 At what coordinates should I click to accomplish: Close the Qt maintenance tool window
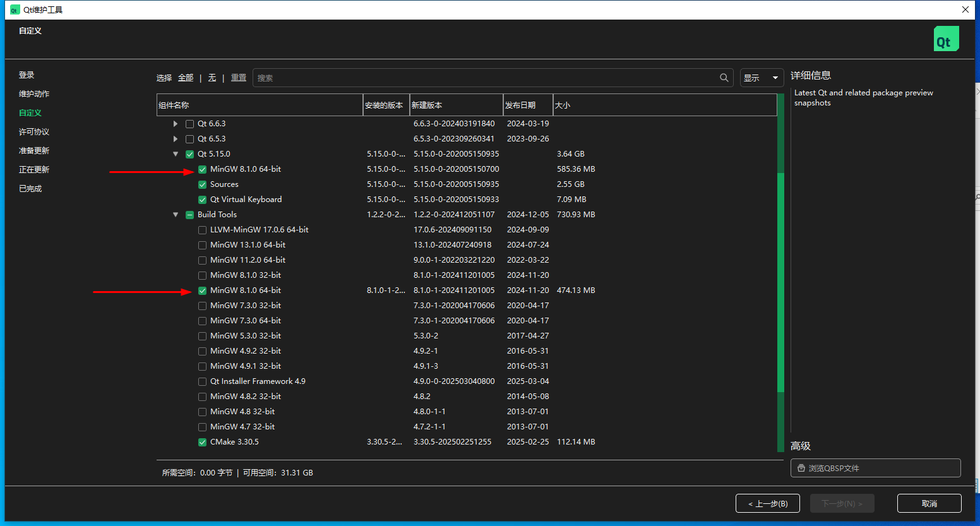coord(965,9)
